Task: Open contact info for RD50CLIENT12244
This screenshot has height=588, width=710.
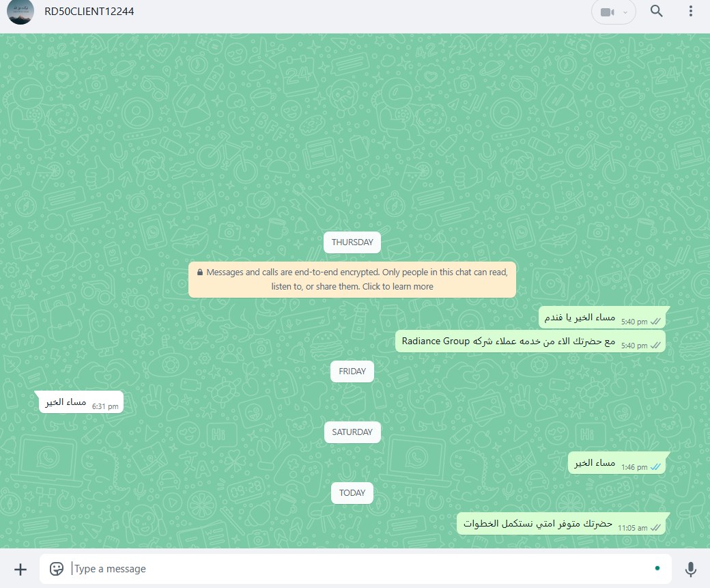Action: click(x=89, y=12)
